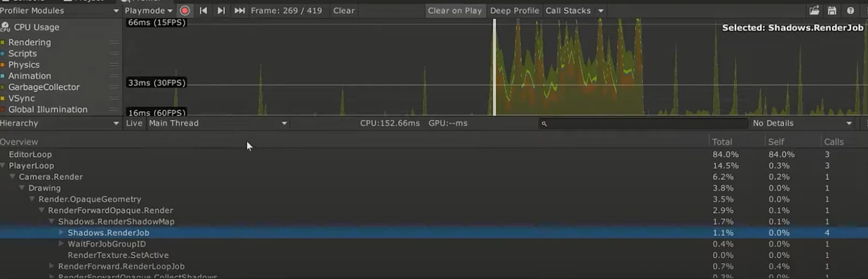Collapse the Render.OpaqueGeometry row
This screenshot has width=868, height=279.
pos(33,200)
